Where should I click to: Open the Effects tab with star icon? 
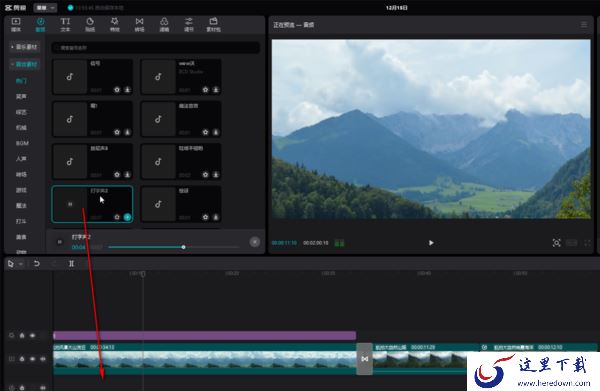pyautogui.click(x=114, y=24)
